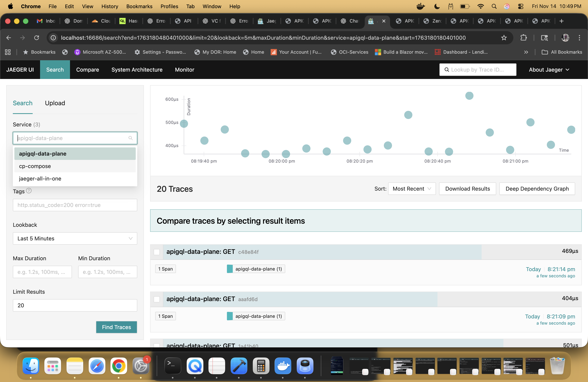
Task: Click the bookmark star in the address bar
Action: coord(504,38)
